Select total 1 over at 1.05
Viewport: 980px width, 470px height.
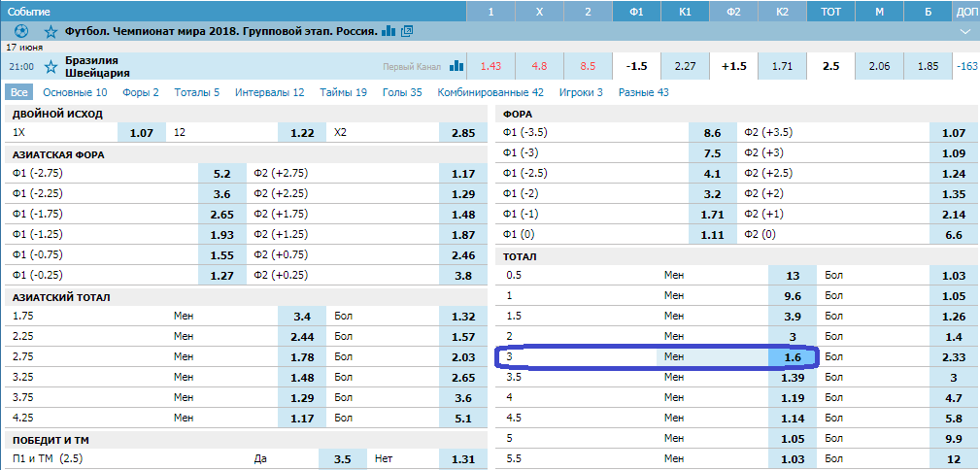point(954,295)
